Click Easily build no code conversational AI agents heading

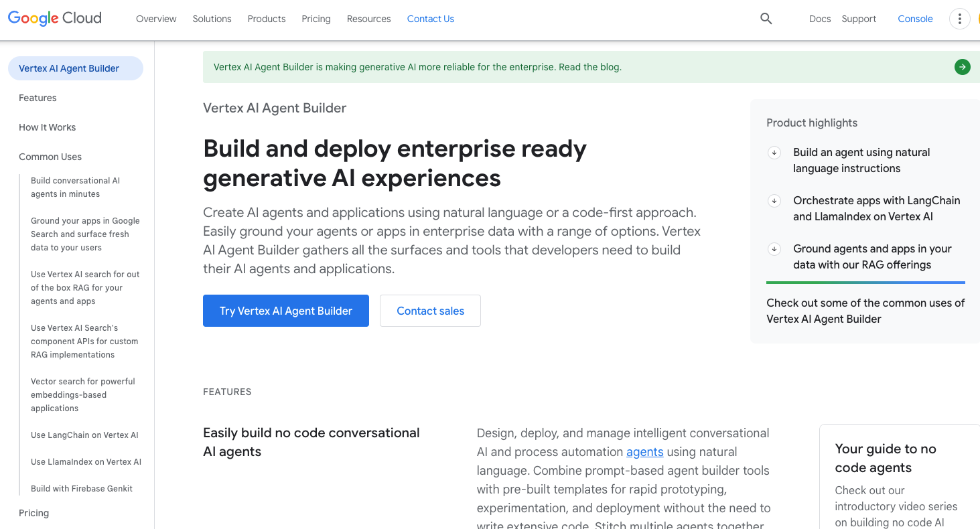[x=311, y=442]
